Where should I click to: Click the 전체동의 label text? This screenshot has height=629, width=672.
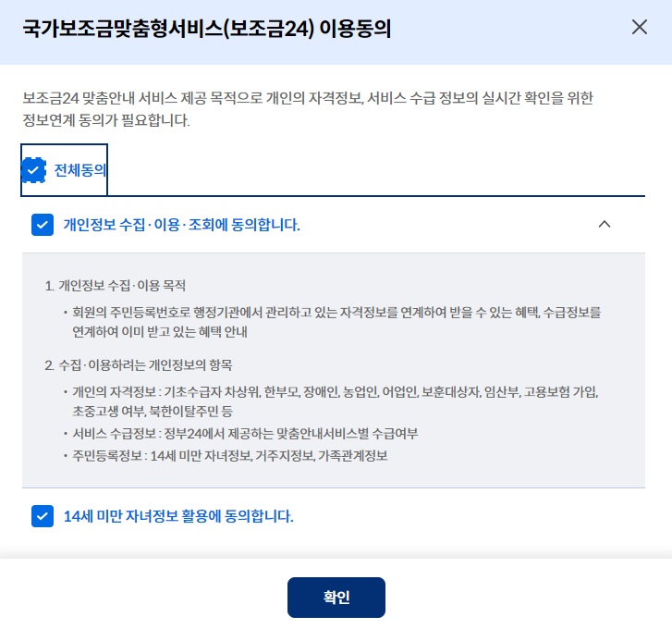80,170
